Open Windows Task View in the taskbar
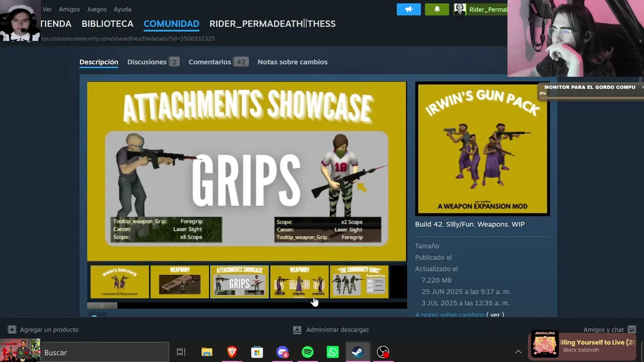Screen dimensions: 644x362 pos(181,352)
